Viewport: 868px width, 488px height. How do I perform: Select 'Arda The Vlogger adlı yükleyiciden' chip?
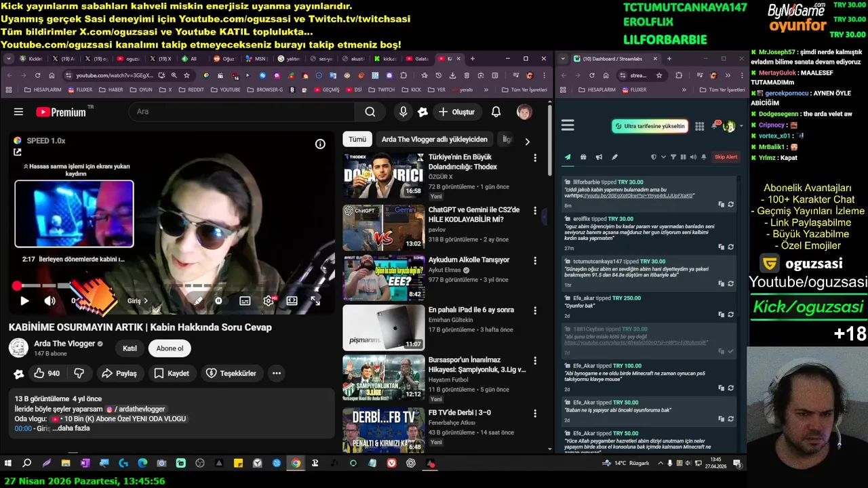tap(435, 140)
